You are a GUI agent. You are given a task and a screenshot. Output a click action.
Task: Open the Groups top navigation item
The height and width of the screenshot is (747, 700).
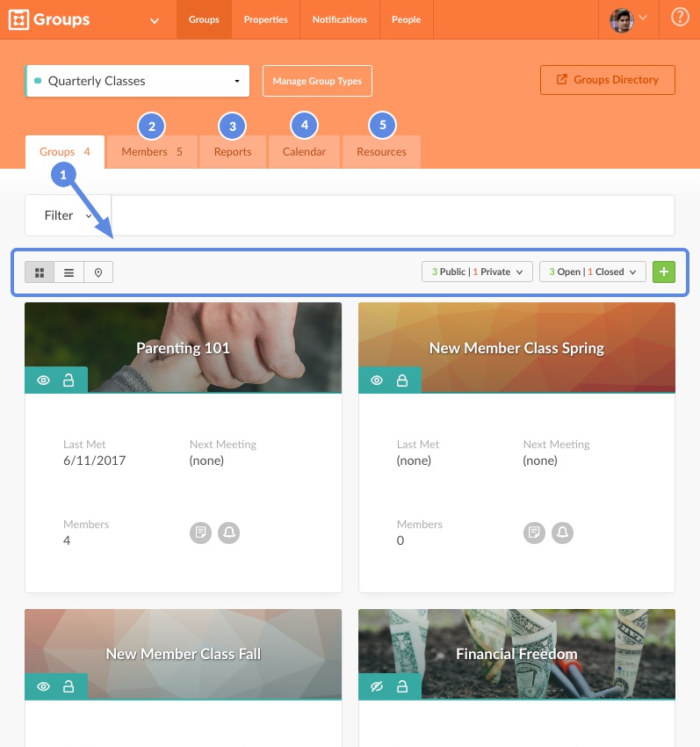click(x=204, y=19)
